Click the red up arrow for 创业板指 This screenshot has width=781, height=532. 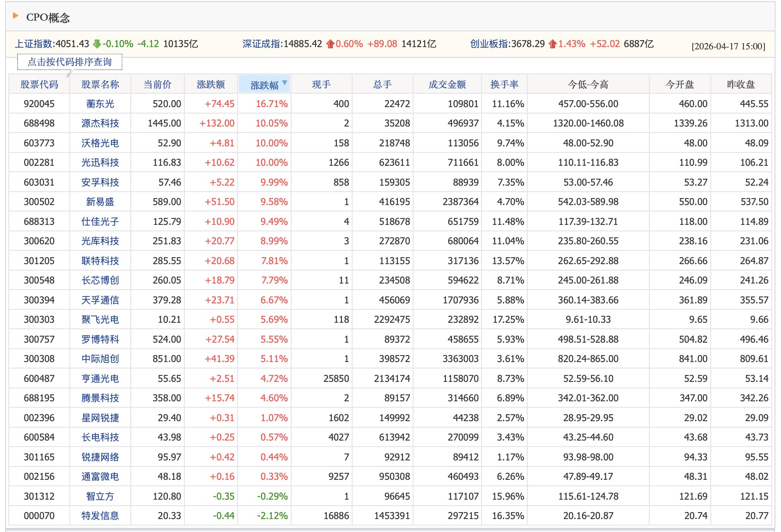point(552,44)
